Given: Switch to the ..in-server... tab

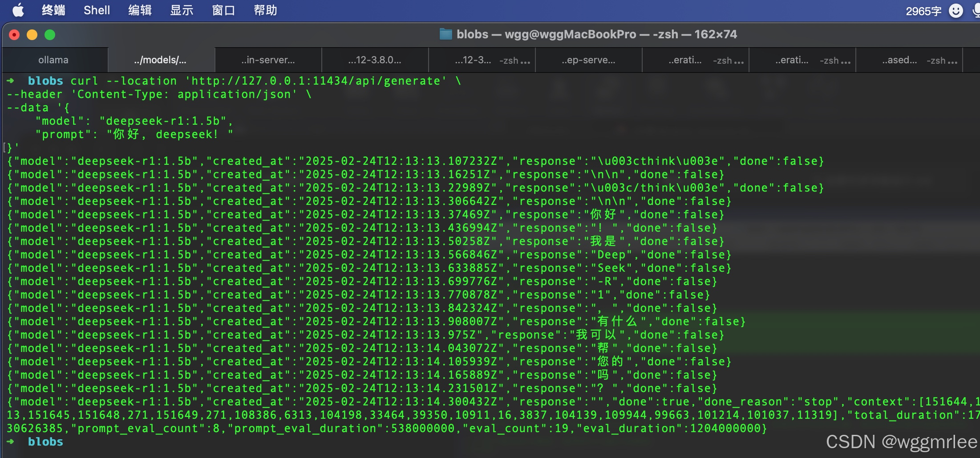Looking at the screenshot, I should tap(268, 60).
